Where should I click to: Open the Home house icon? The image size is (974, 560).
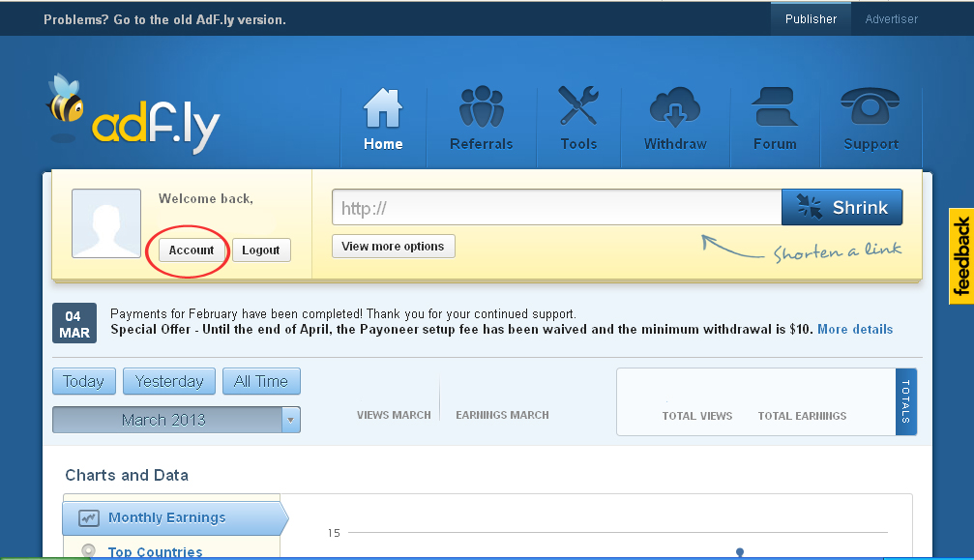point(383,108)
